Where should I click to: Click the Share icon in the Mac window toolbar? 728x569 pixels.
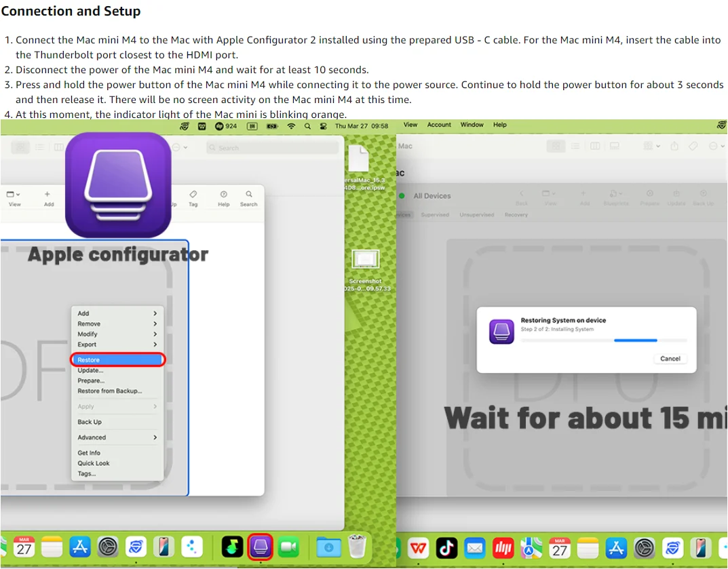tap(674, 146)
